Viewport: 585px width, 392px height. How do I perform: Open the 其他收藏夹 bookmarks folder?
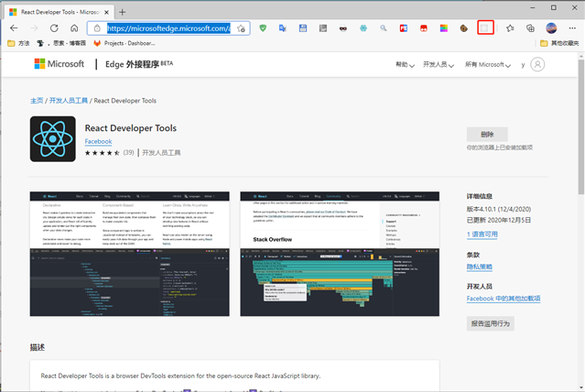point(559,43)
